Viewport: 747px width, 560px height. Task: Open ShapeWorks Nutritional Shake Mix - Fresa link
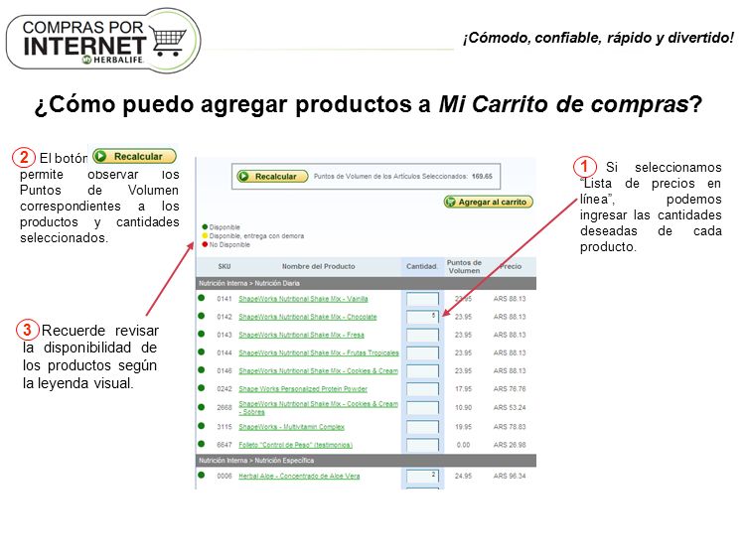click(301, 335)
